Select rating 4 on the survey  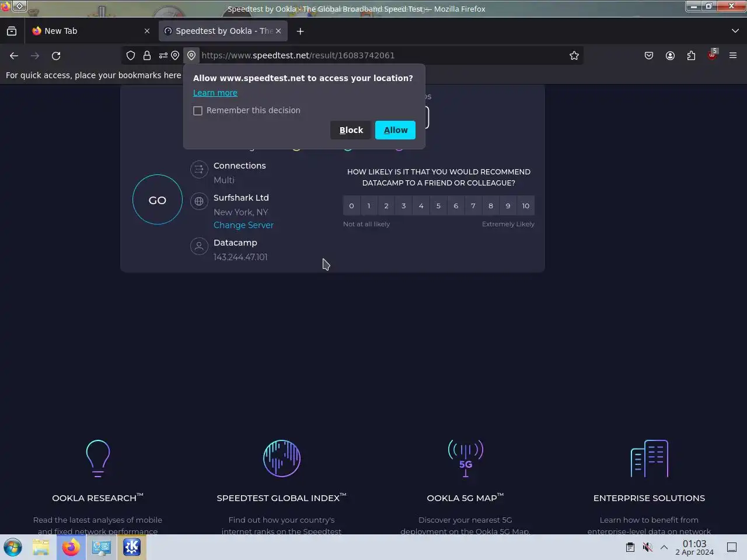(421, 206)
